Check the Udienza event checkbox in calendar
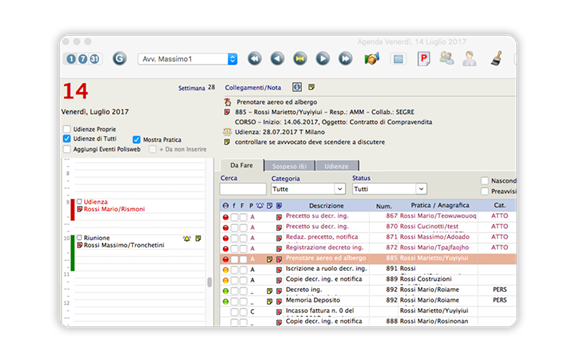The image size is (576, 362). [79, 202]
